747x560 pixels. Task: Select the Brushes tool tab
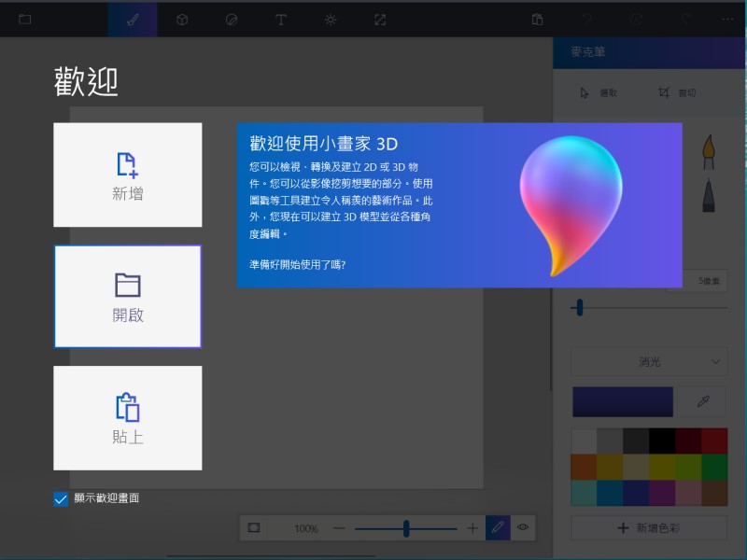point(133,20)
